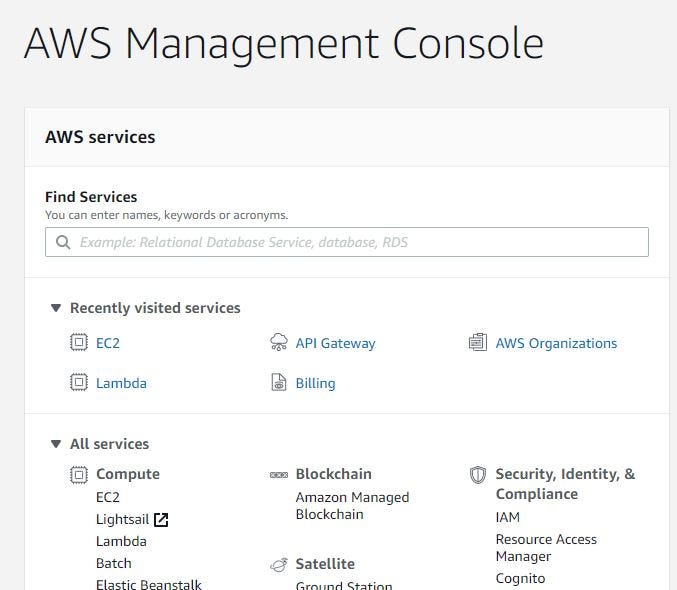Viewport: 677px width, 590px height.
Task: Open Amazon Managed Blockchain
Action: pyautogui.click(x=352, y=506)
